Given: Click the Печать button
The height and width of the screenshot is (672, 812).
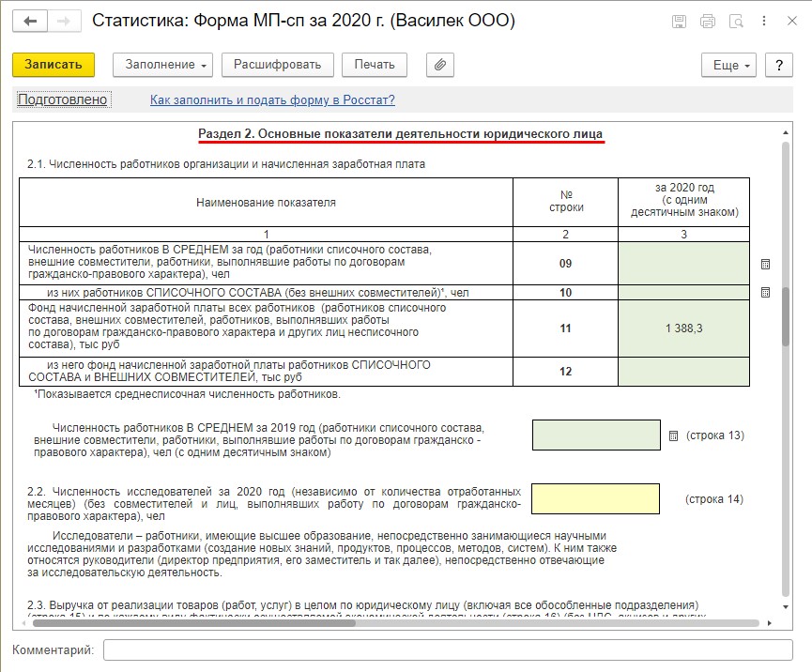Looking at the screenshot, I should (x=375, y=65).
